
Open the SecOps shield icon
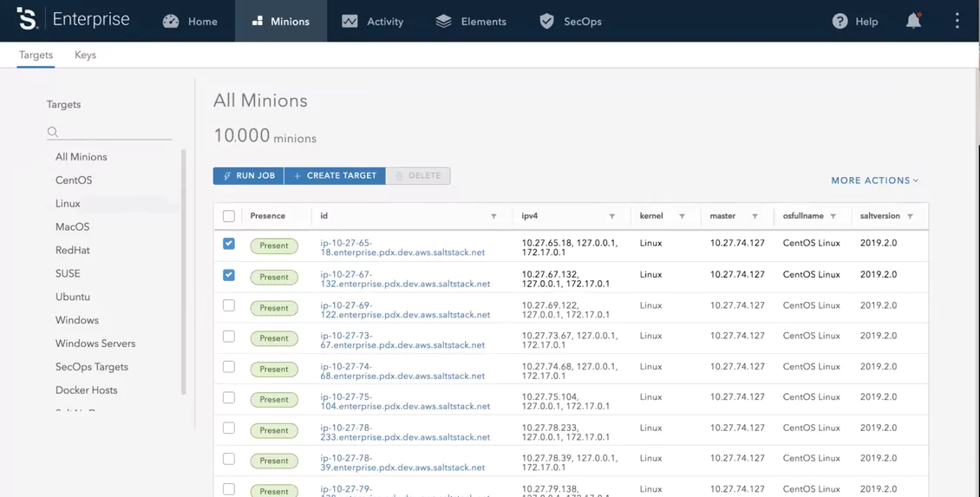547,22
